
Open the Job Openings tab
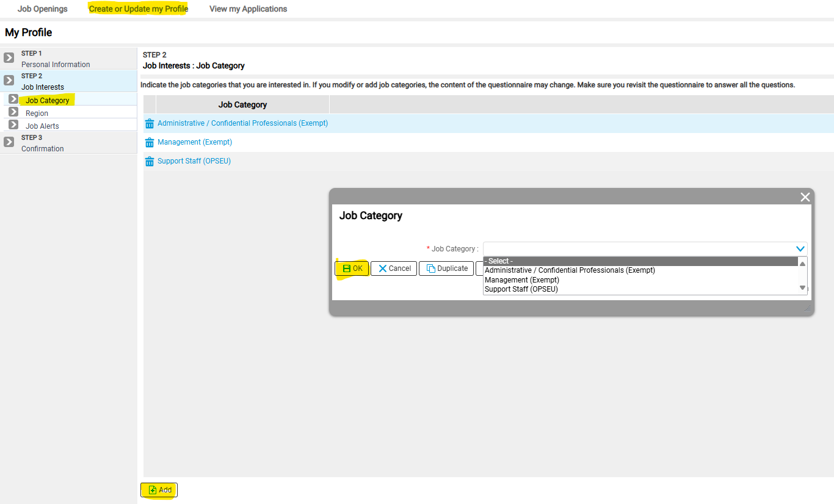click(43, 9)
